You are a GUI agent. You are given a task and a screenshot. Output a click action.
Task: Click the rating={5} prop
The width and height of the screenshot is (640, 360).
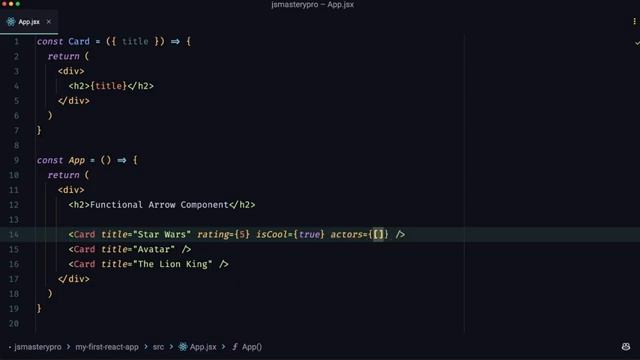223,235
